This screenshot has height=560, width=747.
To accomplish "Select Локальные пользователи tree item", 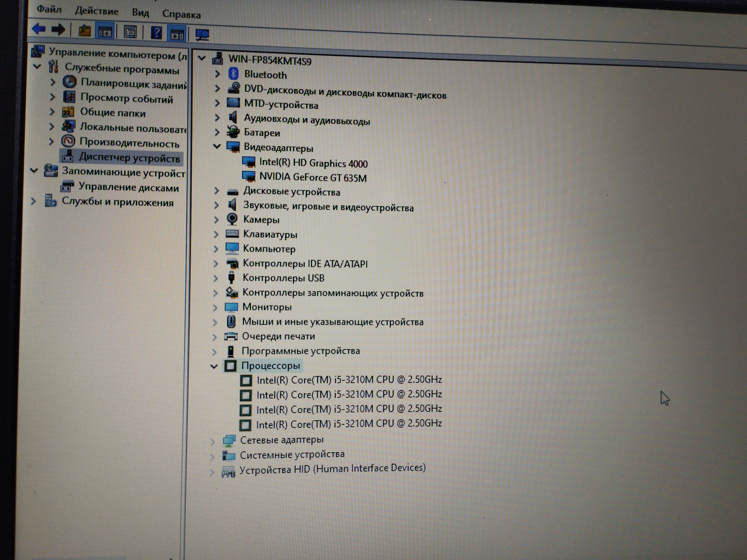I will pyautogui.click(x=133, y=127).
